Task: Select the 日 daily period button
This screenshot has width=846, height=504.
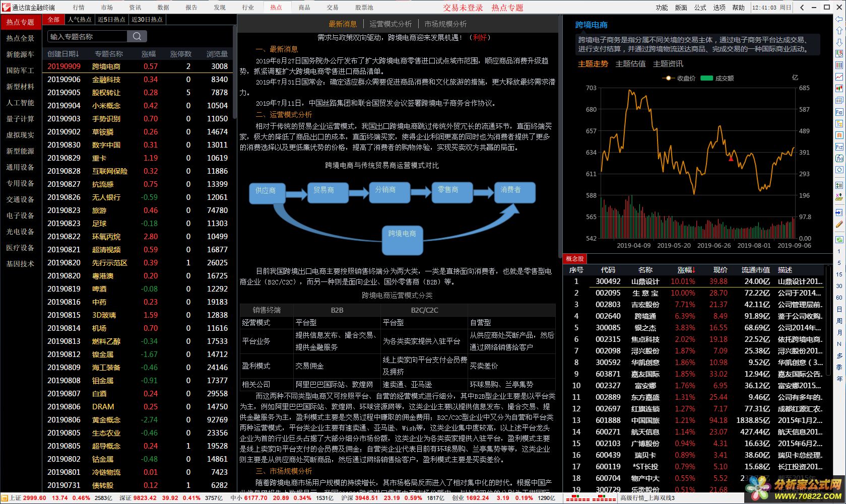Action: (839, 309)
